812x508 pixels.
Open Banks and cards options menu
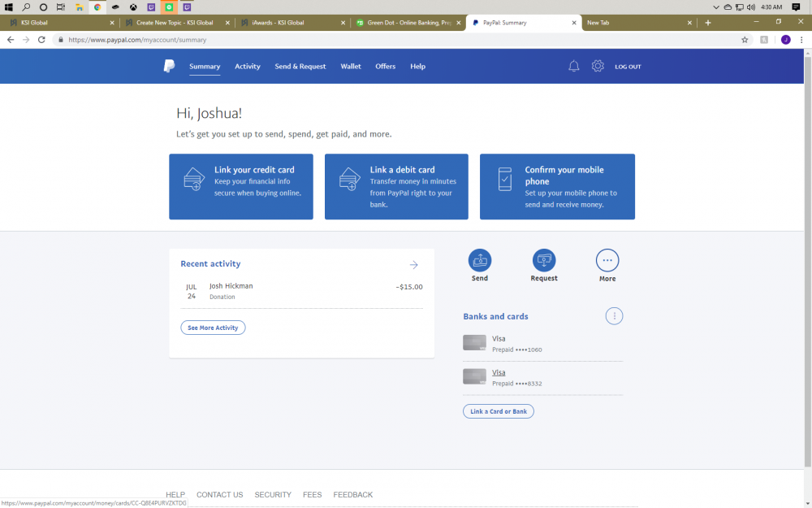pos(614,316)
